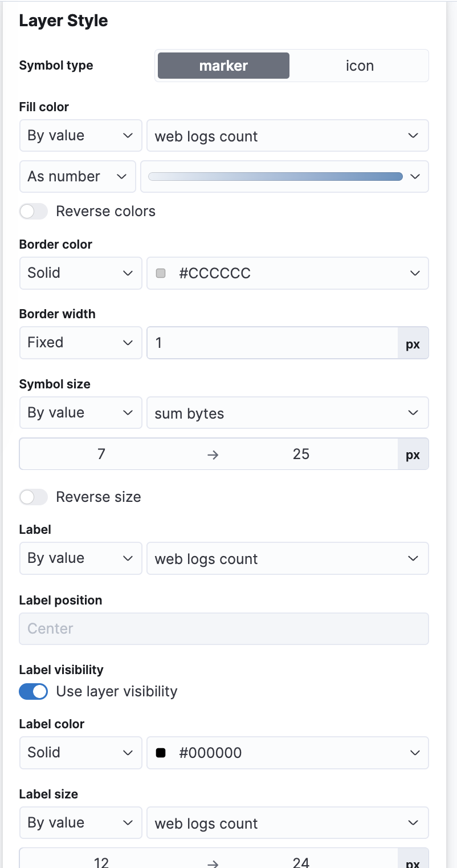
Task: Open Label size By value dropdown
Action: [80, 823]
